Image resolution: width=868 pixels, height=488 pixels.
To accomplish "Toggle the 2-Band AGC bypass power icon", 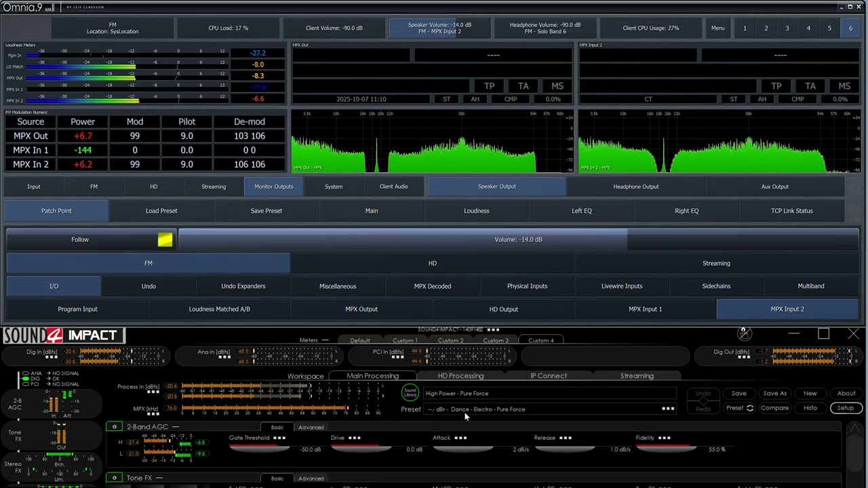I will tap(115, 427).
